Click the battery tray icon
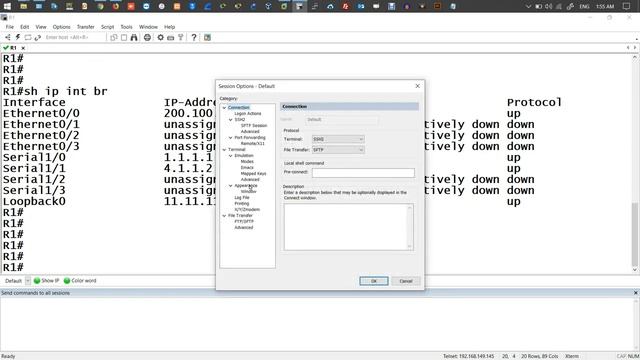640x360 pixels. [x=539, y=6]
